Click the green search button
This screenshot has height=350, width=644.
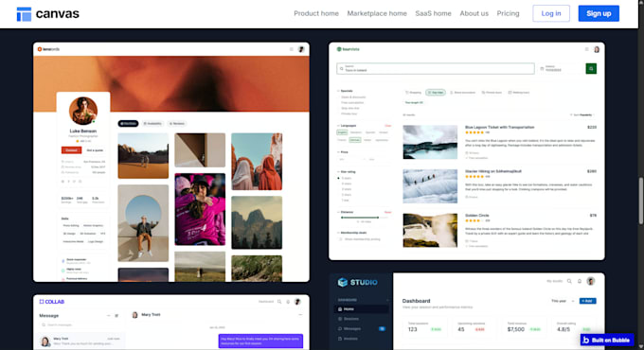point(591,68)
